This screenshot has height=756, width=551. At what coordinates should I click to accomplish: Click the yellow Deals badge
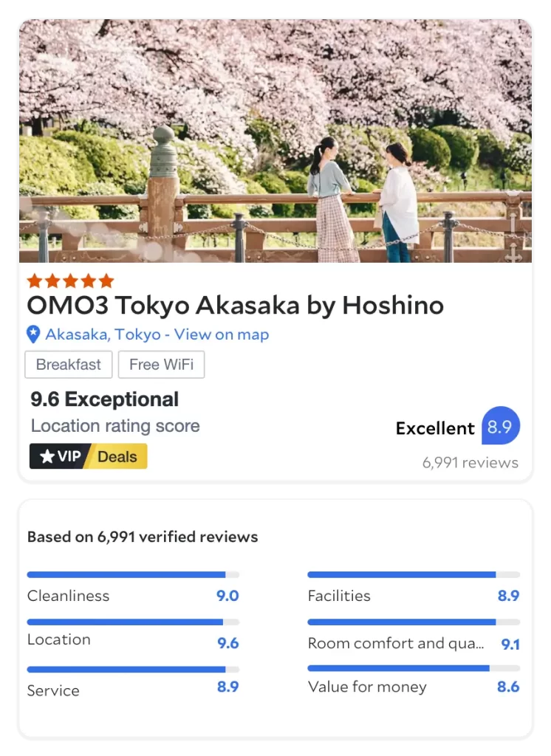point(118,456)
